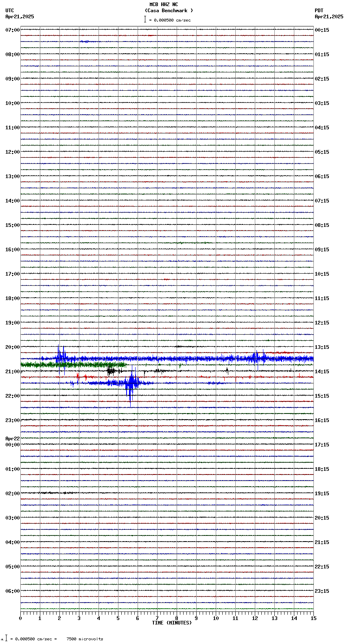Click the '04:00' UTC time label
This screenshot has width=346, height=644.
click(13, 542)
